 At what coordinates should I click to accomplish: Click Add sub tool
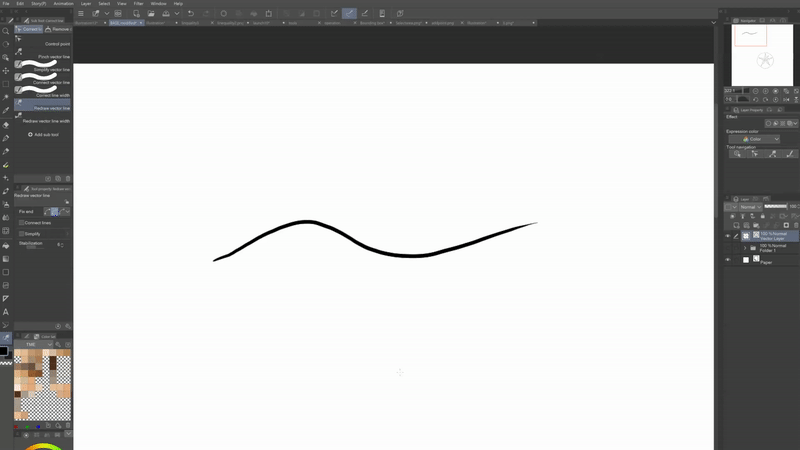(x=43, y=135)
